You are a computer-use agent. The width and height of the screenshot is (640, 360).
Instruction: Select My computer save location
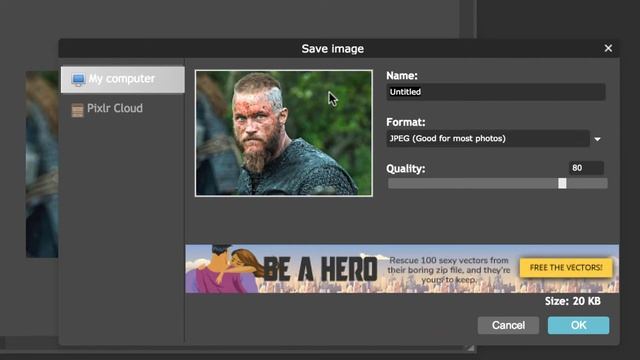point(122,79)
